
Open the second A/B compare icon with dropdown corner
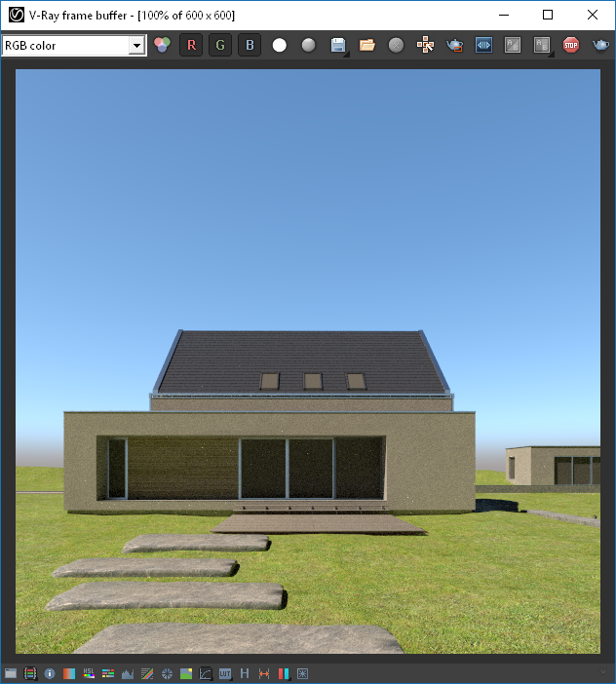point(542,46)
